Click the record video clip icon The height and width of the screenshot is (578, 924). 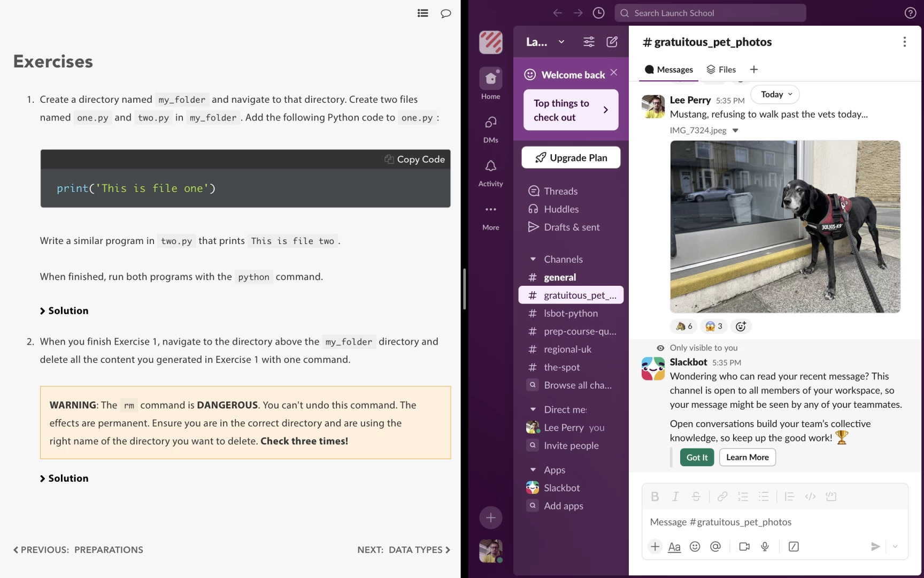point(744,546)
